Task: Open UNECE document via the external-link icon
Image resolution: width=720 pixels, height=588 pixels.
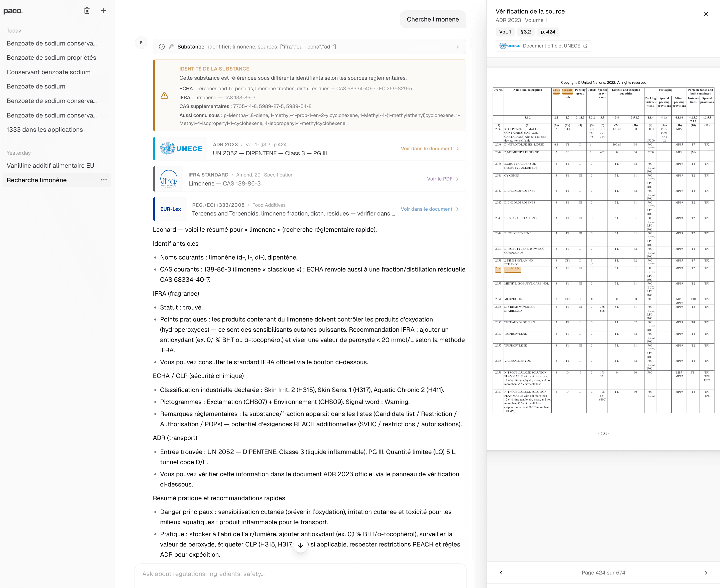Action: coord(586,46)
